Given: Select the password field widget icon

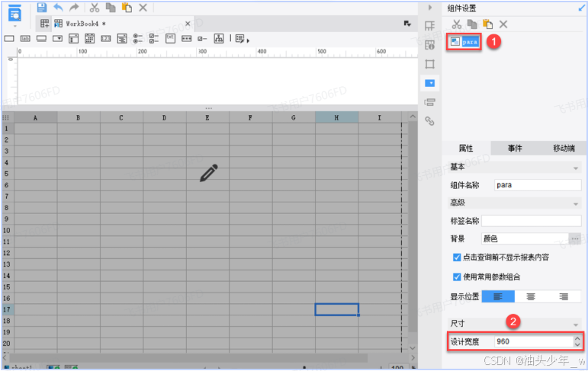Looking at the screenshot, I should 186,38.
